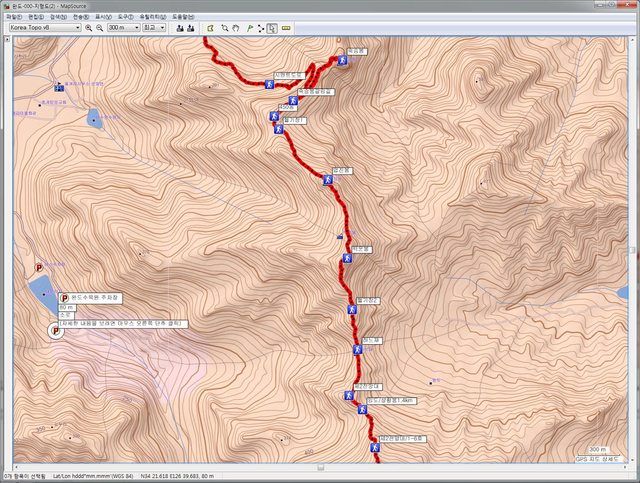Click the hiker waypoint at the peak below the long diagonal track
Viewport: 640px width, 483px height.
[328, 180]
